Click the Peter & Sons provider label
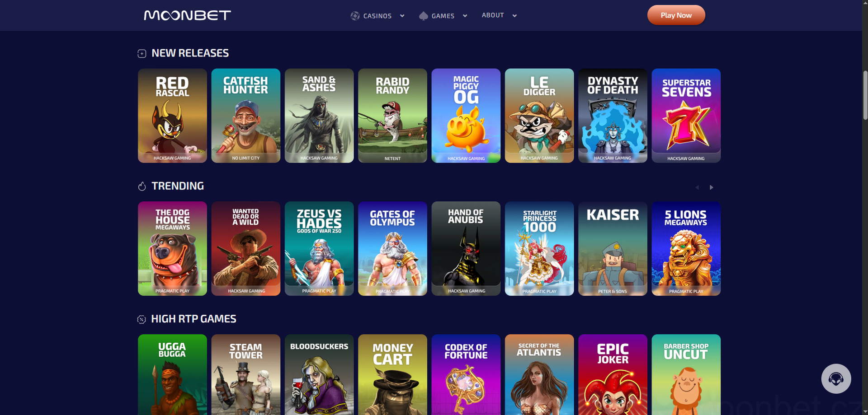 [x=613, y=291]
